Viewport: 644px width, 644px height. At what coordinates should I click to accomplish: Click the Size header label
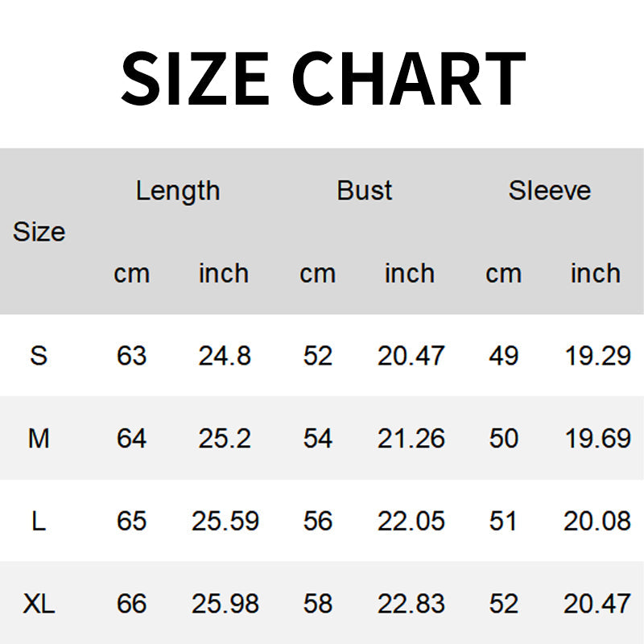click(x=39, y=232)
